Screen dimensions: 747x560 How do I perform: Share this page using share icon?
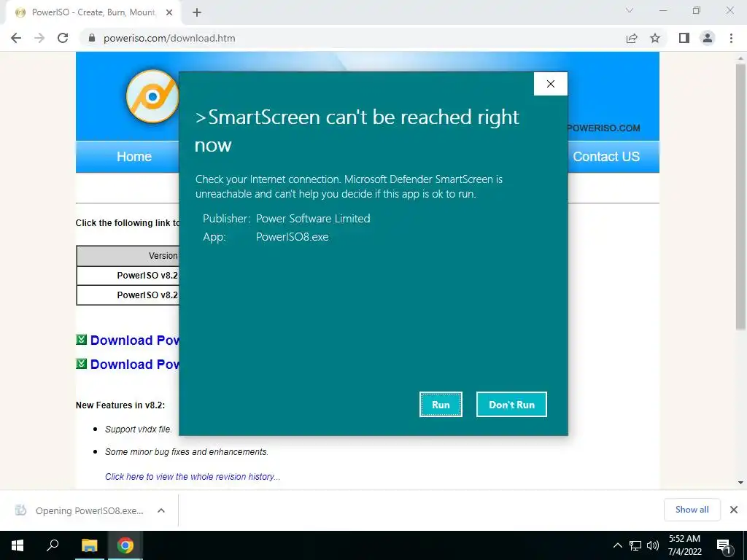632,38
